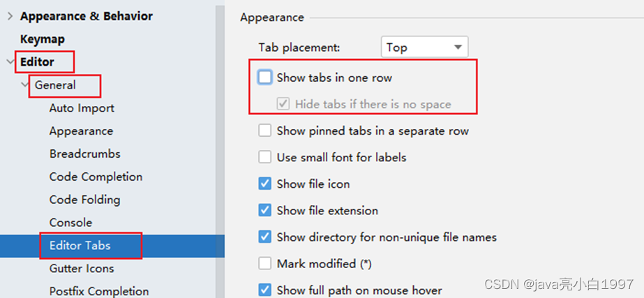Collapse the General subsection arrow

(x=25, y=85)
